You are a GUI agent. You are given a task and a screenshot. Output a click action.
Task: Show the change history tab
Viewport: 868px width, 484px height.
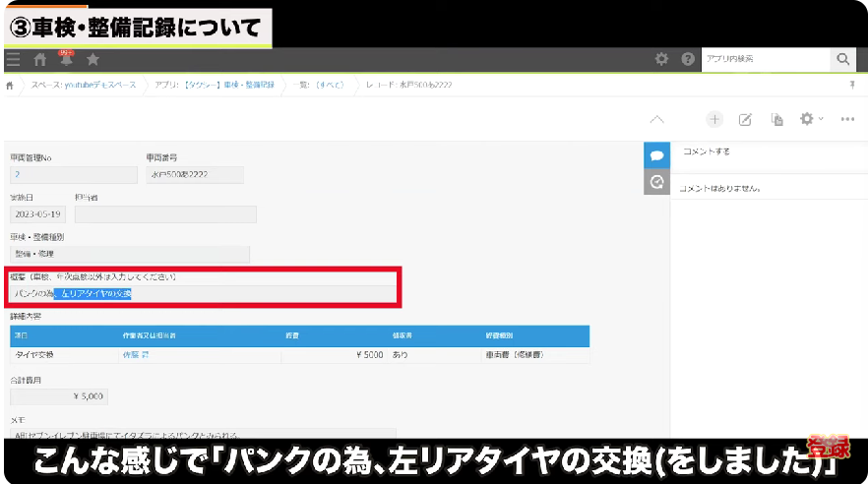click(656, 181)
